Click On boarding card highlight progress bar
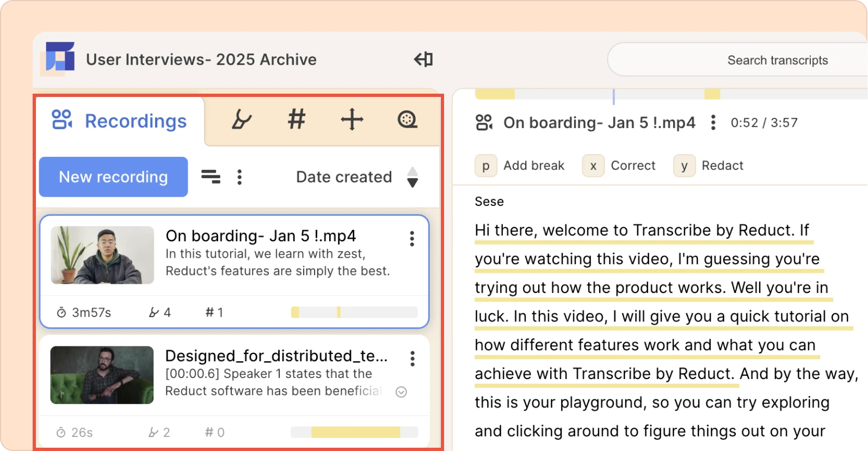The height and width of the screenshot is (451, 868). 354,312
